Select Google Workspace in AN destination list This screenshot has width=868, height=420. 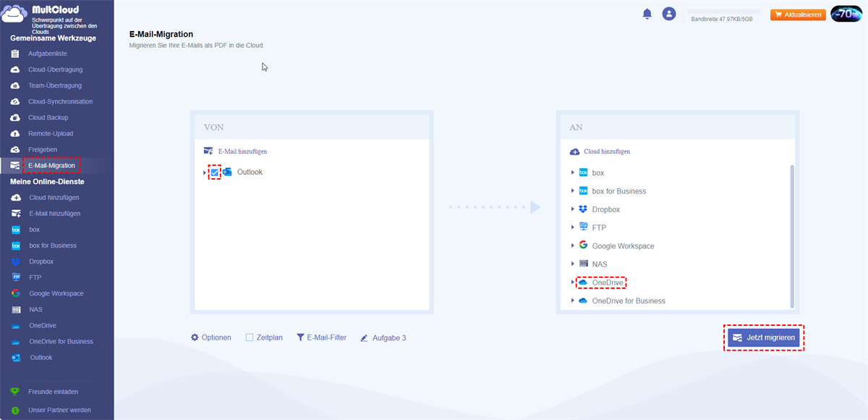pos(623,246)
